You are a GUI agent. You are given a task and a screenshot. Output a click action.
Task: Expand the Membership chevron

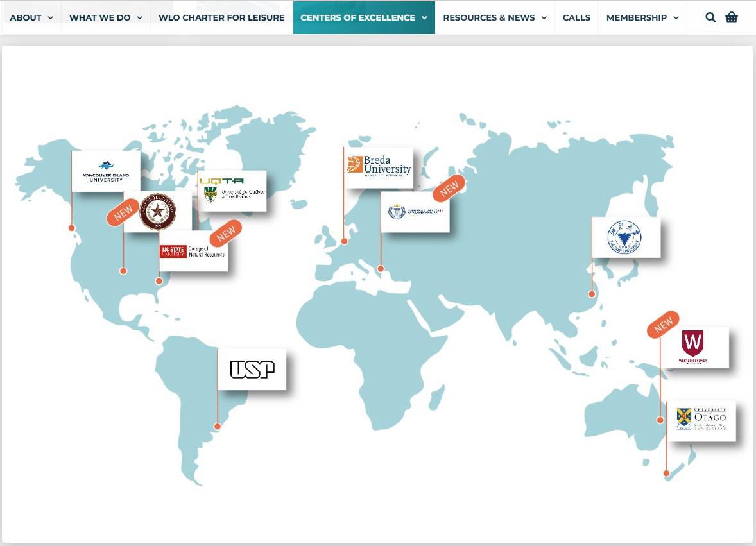coord(676,18)
